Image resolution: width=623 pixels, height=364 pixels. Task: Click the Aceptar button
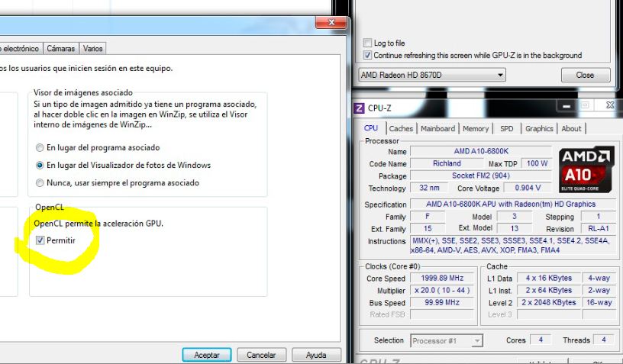207,355
